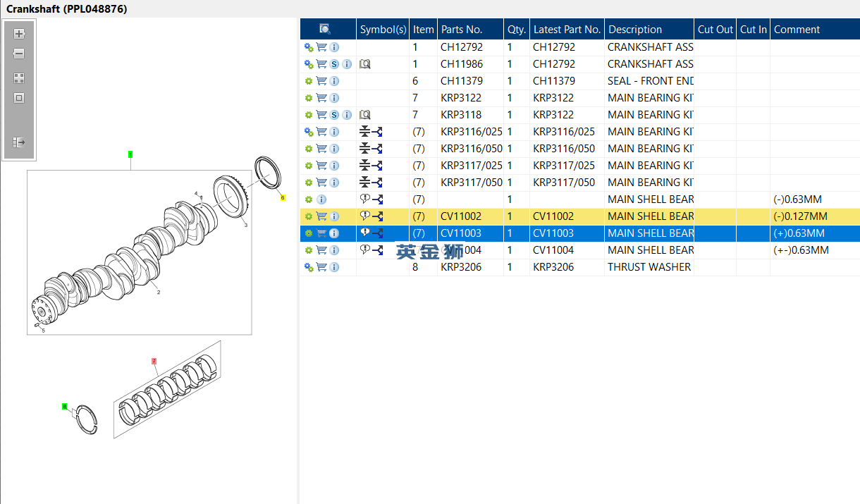This screenshot has height=504, width=860.
Task: Click the gears icon on KRP3206 row
Action: (x=308, y=267)
